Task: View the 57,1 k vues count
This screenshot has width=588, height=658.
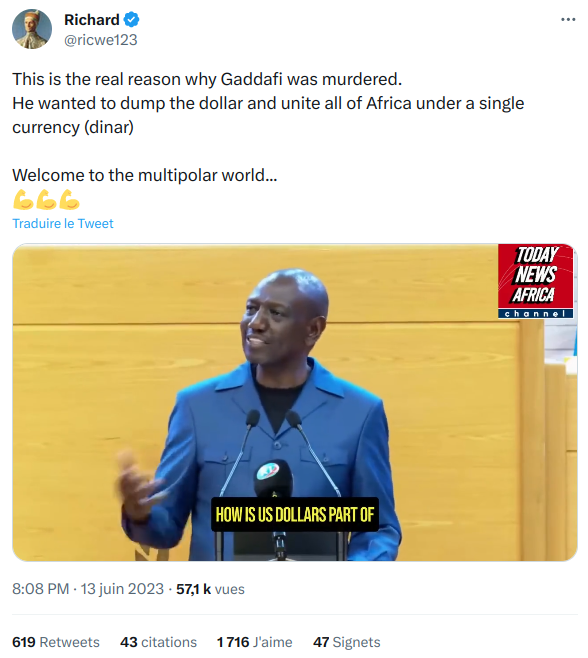Action: coord(210,589)
